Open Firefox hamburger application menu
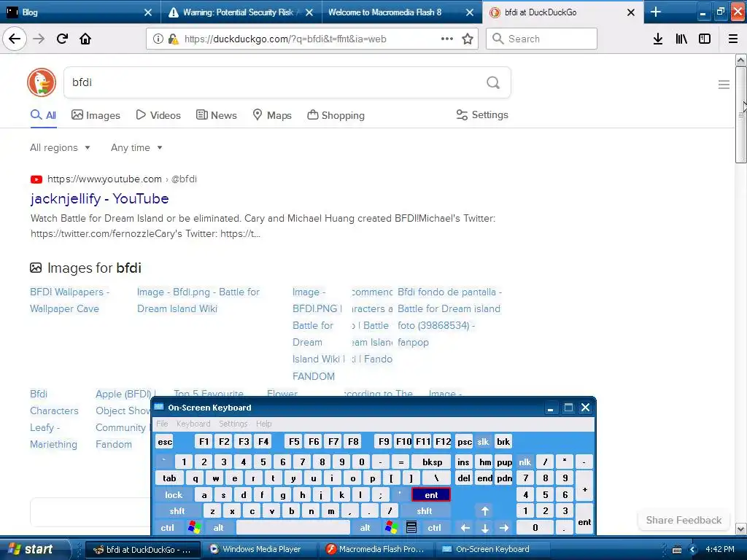Screen dimensions: 747x560 tap(733, 39)
